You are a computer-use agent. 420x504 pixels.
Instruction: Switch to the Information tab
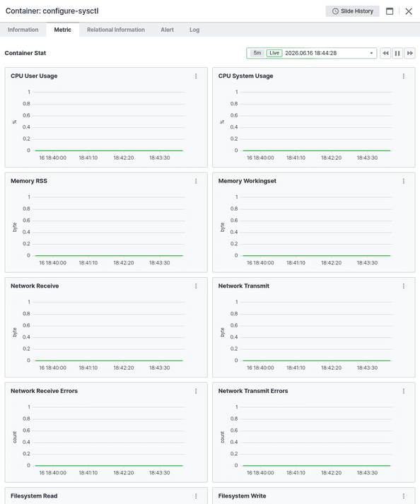(x=23, y=30)
